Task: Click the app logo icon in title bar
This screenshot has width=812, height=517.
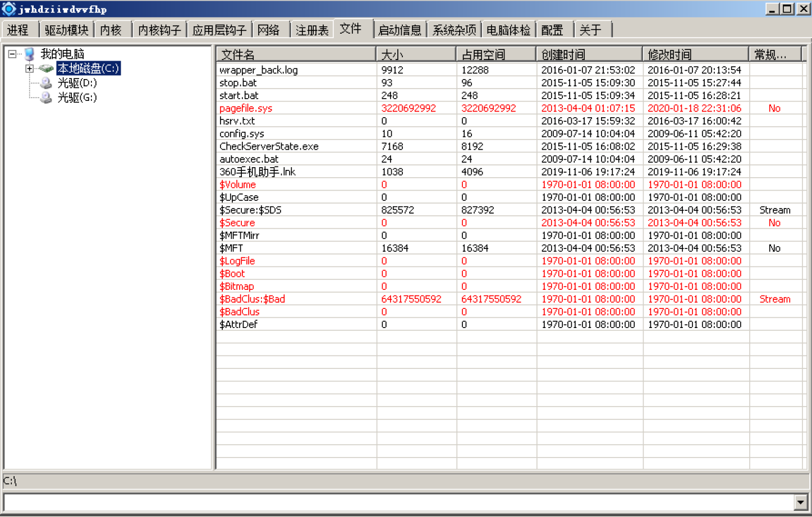Action: pos(9,9)
